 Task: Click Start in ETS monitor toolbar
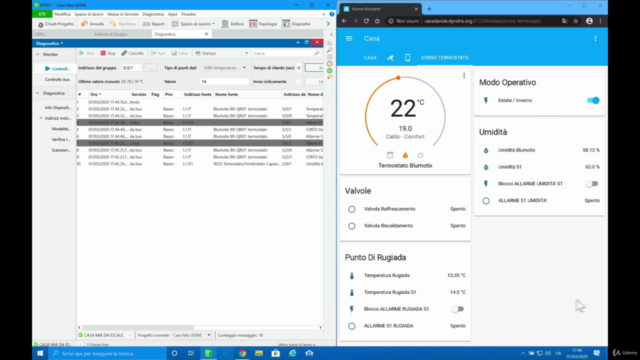coord(87,53)
